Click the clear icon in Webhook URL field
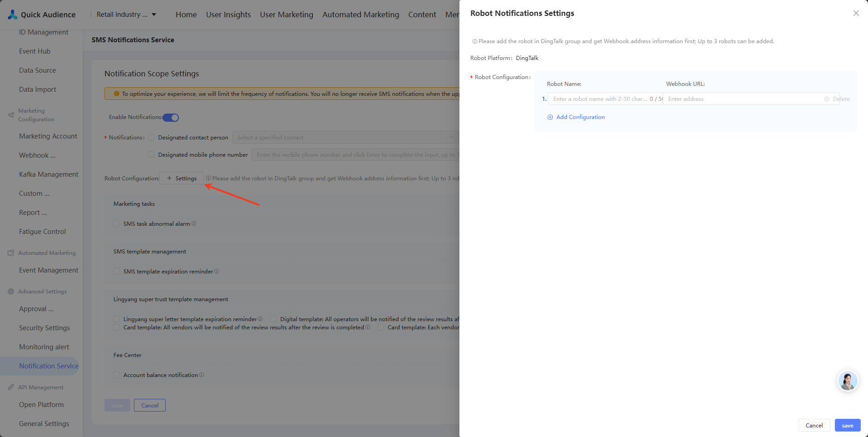The height and width of the screenshot is (437, 868). pyautogui.click(x=827, y=99)
